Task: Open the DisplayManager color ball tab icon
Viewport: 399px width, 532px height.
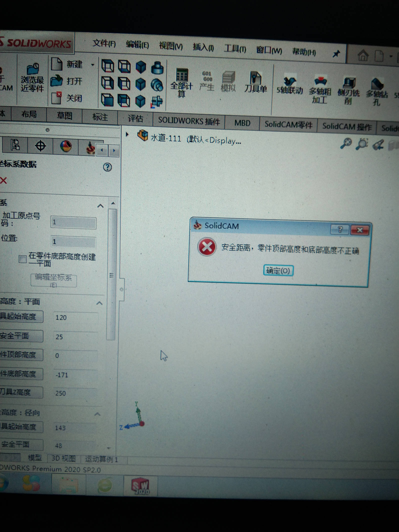Action: (x=65, y=146)
